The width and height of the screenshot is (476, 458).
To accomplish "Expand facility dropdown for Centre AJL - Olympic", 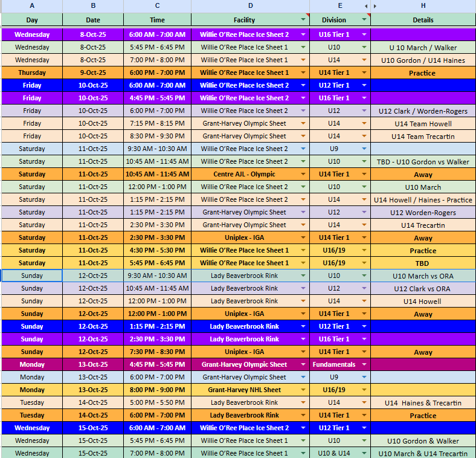I will (303, 174).
